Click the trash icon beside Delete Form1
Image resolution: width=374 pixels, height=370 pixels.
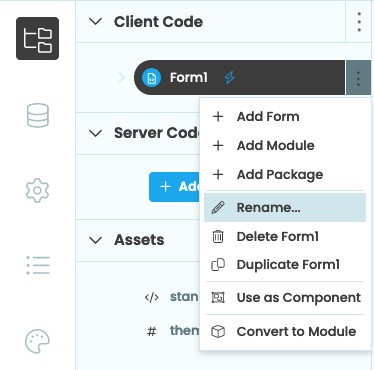click(218, 237)
